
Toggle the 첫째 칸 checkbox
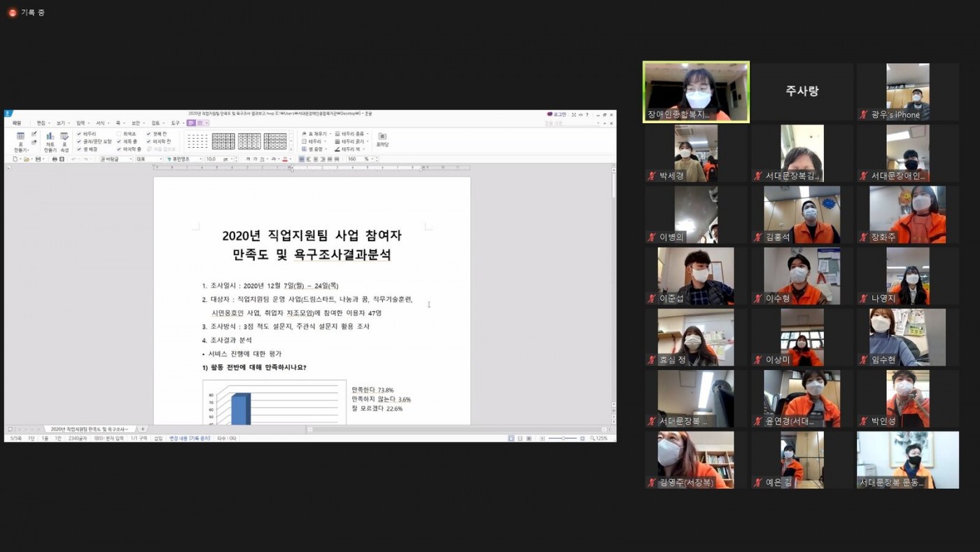pos(157,134)
